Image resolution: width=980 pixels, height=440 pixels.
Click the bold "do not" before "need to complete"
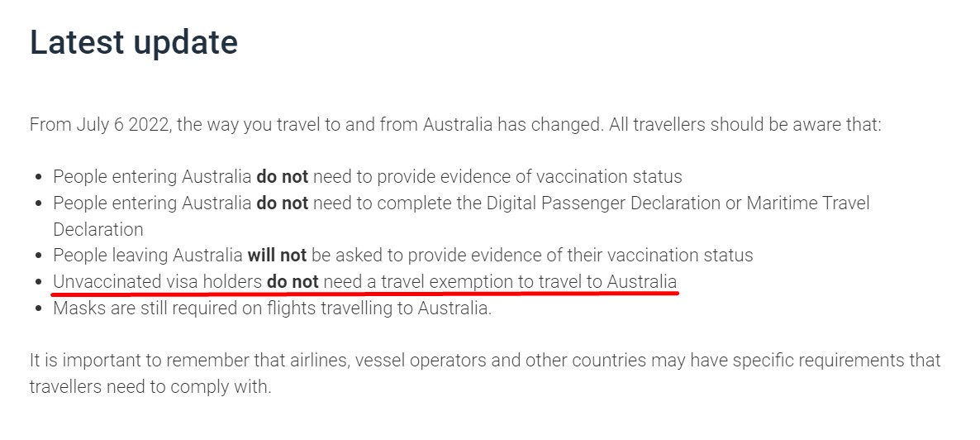pyautogui.click(x=282, y=203)
